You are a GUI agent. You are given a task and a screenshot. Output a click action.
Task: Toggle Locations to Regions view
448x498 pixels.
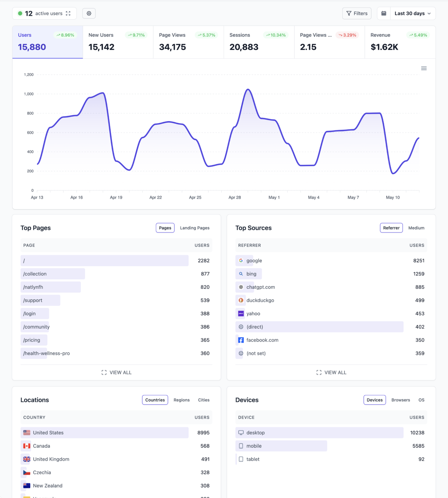click(x=181, y=400)
